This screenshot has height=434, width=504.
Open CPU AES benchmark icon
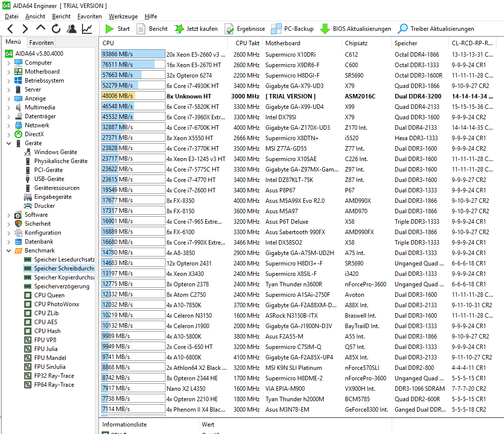[x=28, y=322]
